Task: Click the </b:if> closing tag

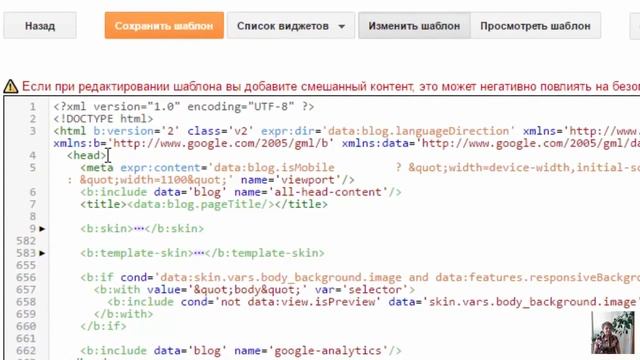Action: 104,326
